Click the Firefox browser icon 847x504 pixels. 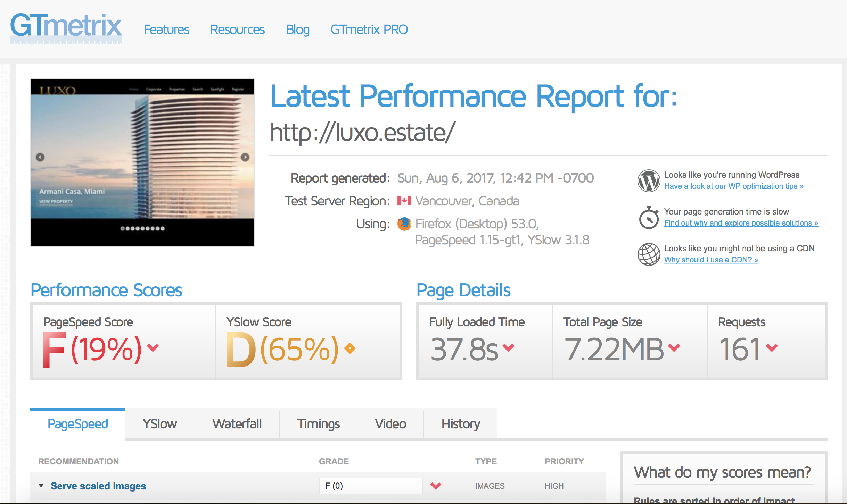(404, 224)
